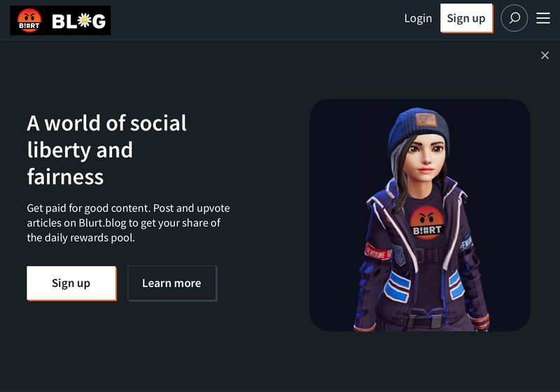Dismiss the welcome banner with X
560x392 pixels.
[545, 55]
